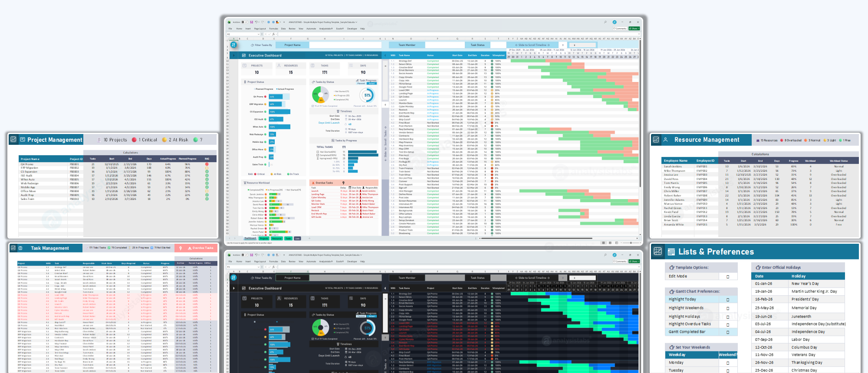Open Formulas menu in light Excel window

273,29
